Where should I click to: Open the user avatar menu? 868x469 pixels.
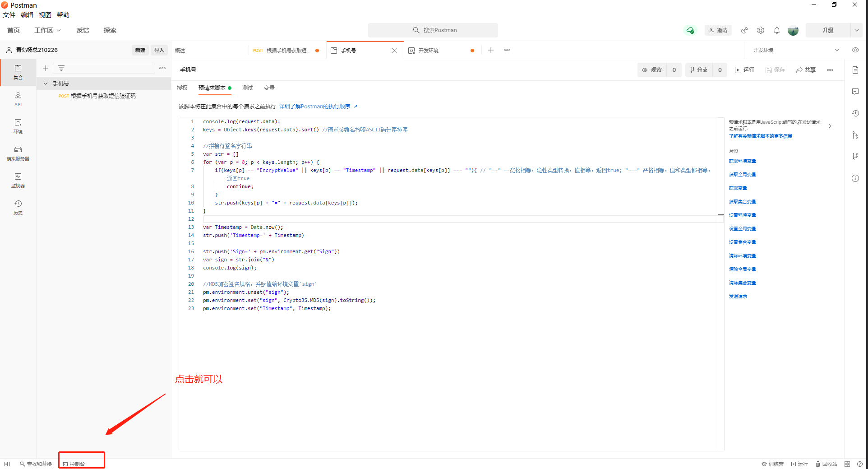coord(793,30)
